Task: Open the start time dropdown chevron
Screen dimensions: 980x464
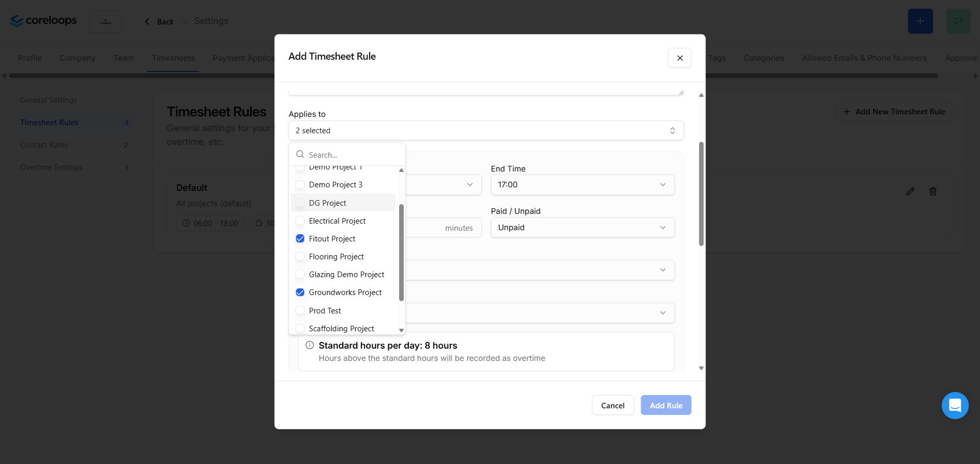Action: [x=470, y=185]
